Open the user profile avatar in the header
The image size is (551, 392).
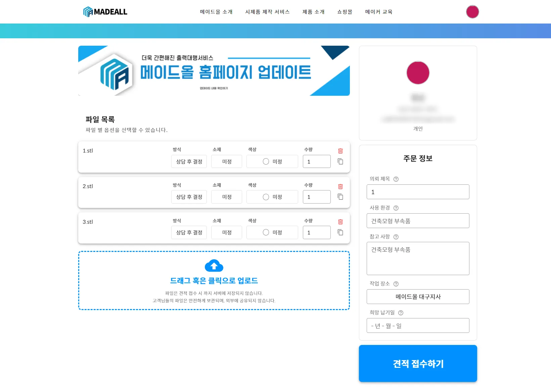click(472, 12)
